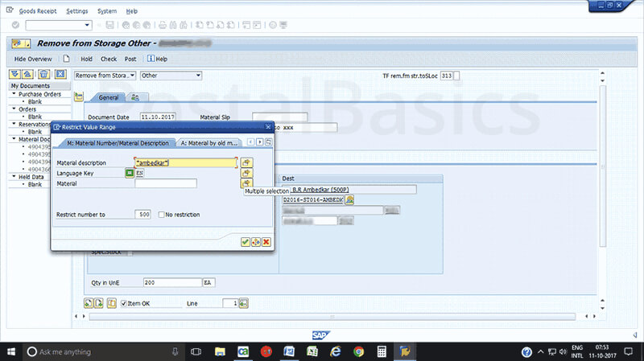Click the new document page icon

[x=66, y=59]
